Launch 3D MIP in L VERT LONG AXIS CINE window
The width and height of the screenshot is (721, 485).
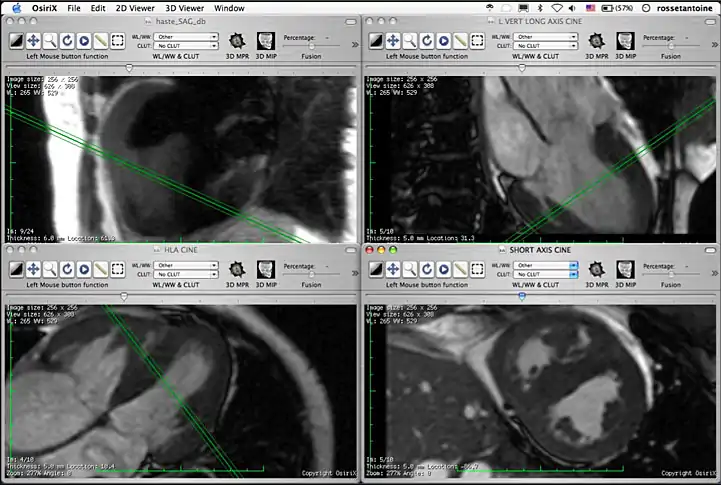coord(627,41)
